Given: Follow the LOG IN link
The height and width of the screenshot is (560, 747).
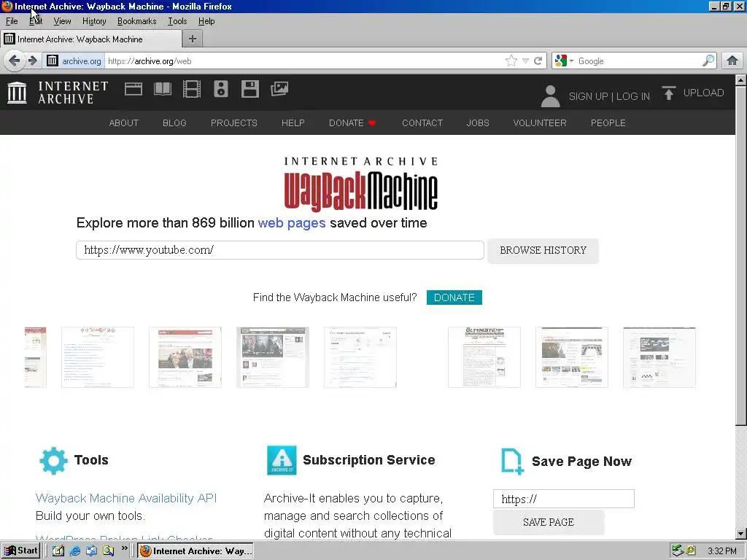Looking at the screenshot, I should (633, 96).
